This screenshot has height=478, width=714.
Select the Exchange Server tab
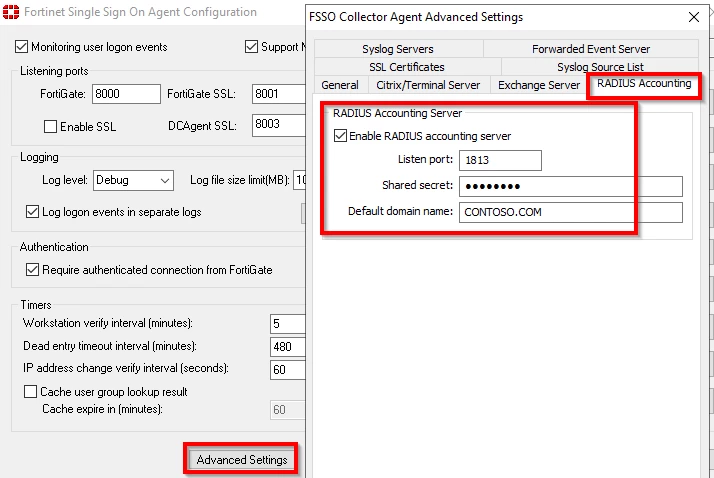click(539, 85)
